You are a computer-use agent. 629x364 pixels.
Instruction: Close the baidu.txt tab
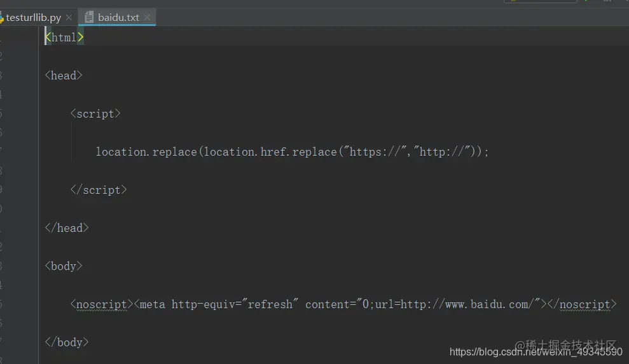pos(147,18)
